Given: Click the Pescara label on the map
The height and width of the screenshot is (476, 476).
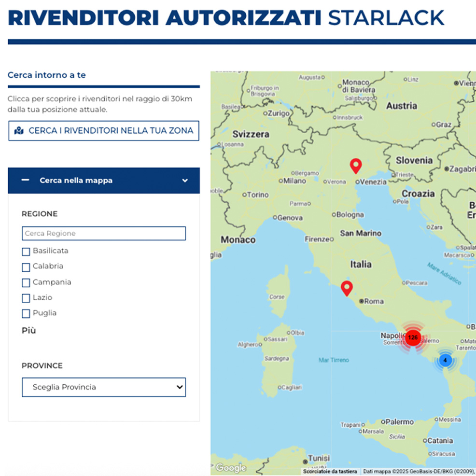Looking at the screenshot, I should pyautogui.click(x=417, y=283).
